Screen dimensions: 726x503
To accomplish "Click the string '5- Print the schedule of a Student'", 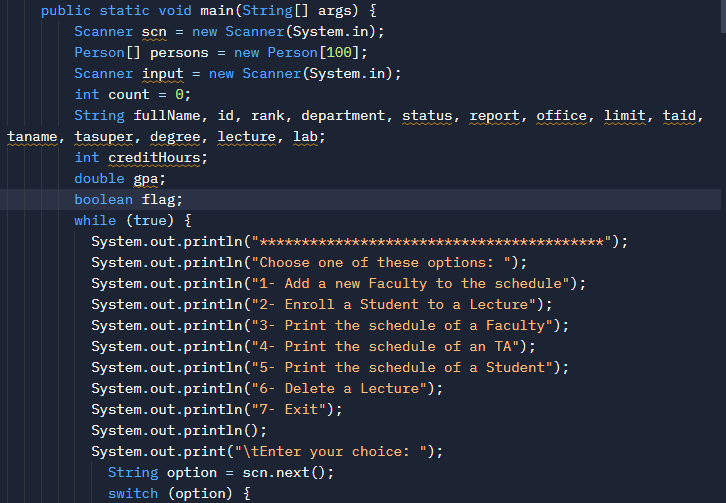I will [x=402, y=367].
